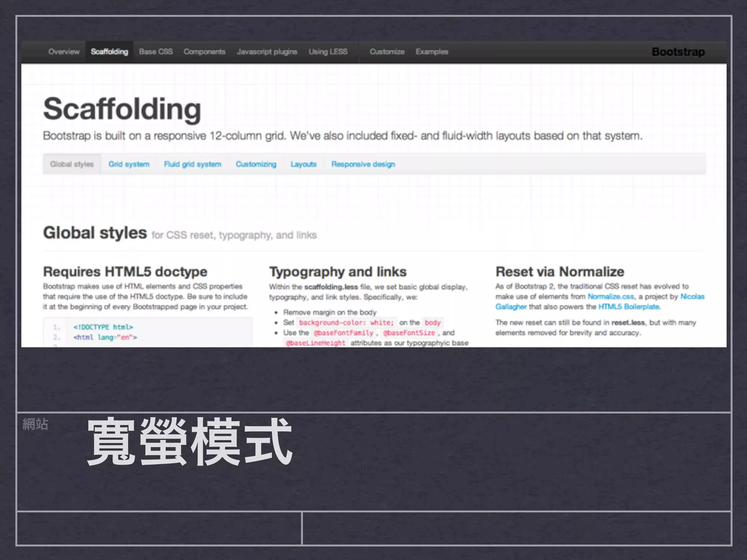
Task: Click the Bootstrap brand logo text
Action: (678, 52)
